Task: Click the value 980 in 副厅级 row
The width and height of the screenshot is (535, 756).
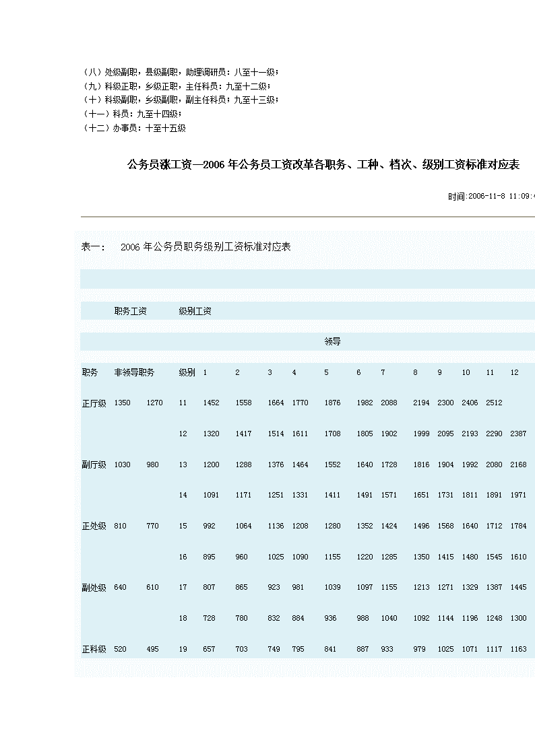Action: tap(152, 465)
